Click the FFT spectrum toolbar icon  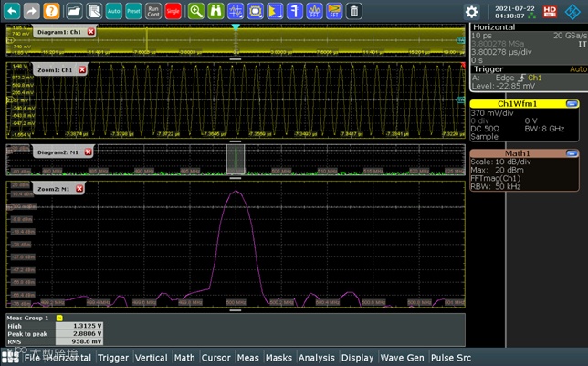315,11
